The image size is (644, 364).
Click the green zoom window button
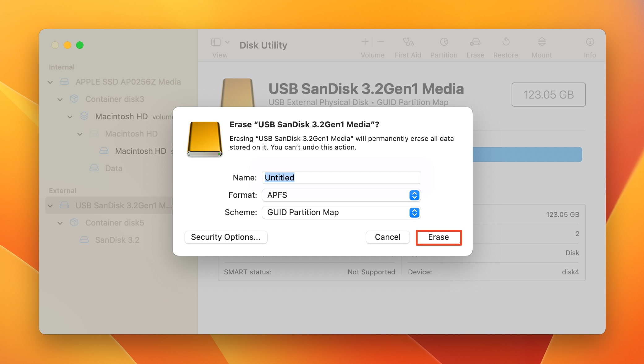click(x=80, y=45)
